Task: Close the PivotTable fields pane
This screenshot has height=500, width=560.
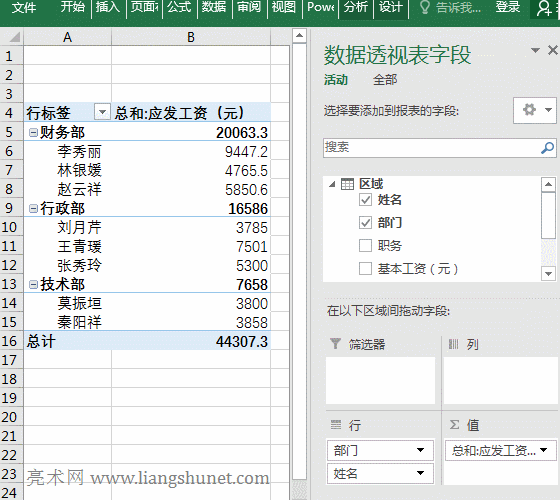Action: tap(552, 50)
